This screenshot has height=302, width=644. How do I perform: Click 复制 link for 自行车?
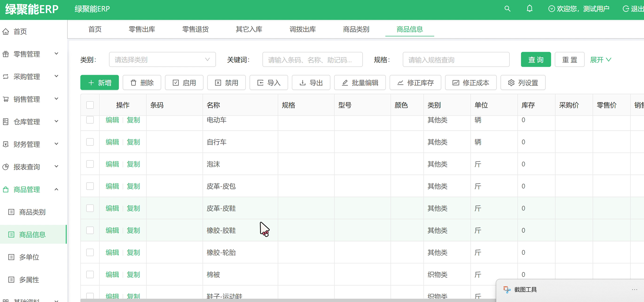(133, 142)
